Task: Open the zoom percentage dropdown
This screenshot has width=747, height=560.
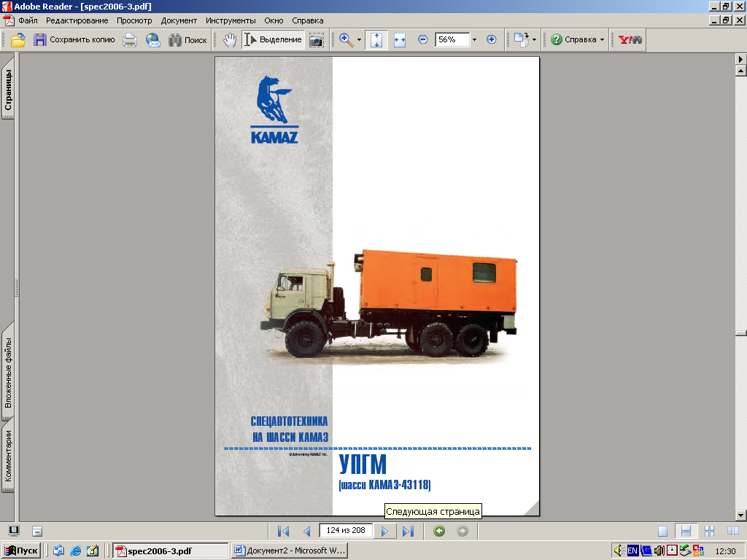Action: point(474,40)
